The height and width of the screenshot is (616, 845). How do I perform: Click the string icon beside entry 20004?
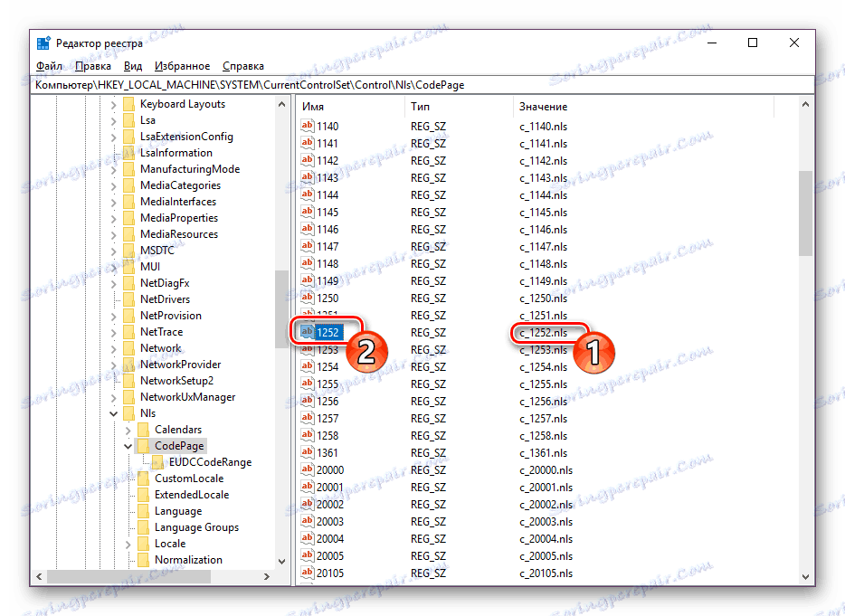pos(308,538)
